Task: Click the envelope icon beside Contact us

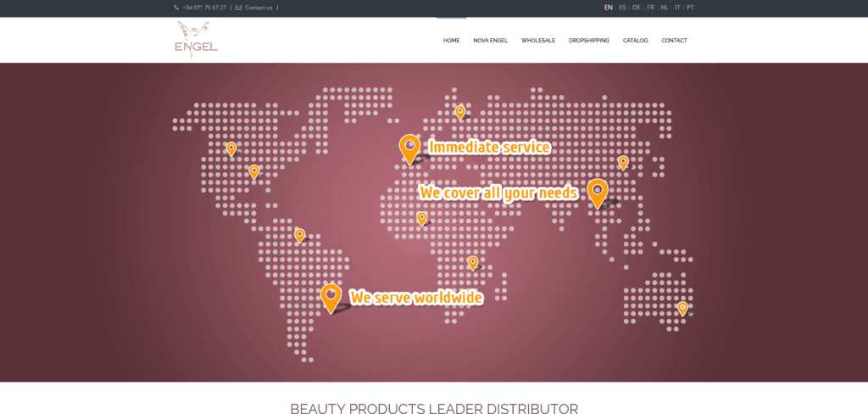Action: pos(238,8)
